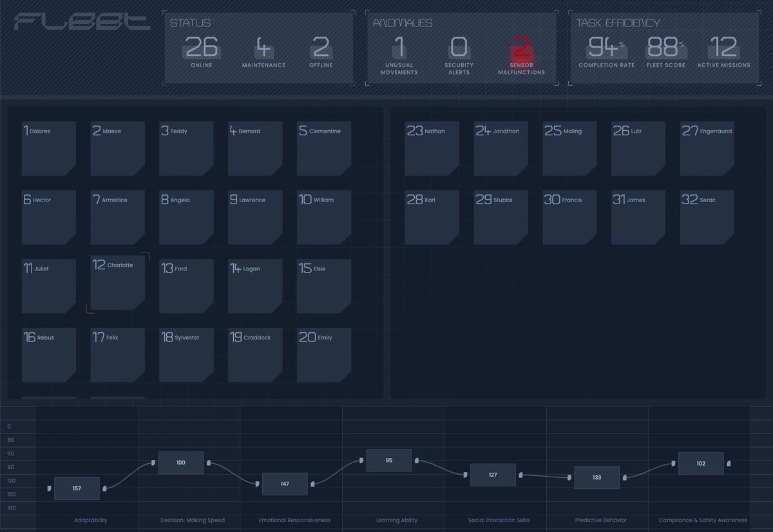Image resolution: width=773 pixels, height=532 pixels.
Task: Click the Predictive Behavior axis label
Action: (601, 520)
